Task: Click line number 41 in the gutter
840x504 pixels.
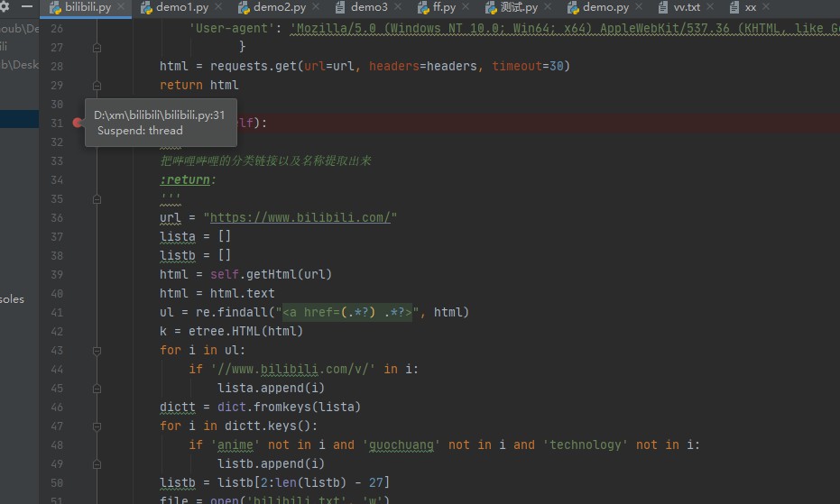Action: [57, 313]
